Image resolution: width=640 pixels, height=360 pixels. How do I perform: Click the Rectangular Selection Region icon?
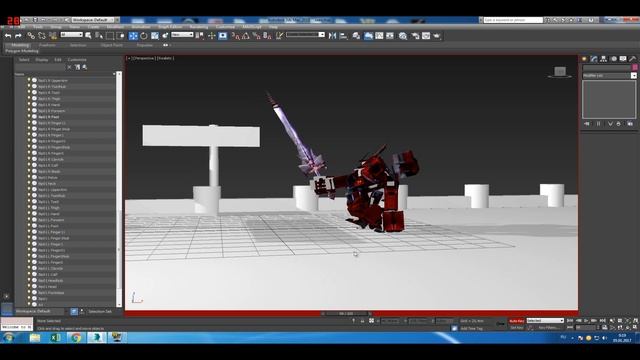point(110,36)
